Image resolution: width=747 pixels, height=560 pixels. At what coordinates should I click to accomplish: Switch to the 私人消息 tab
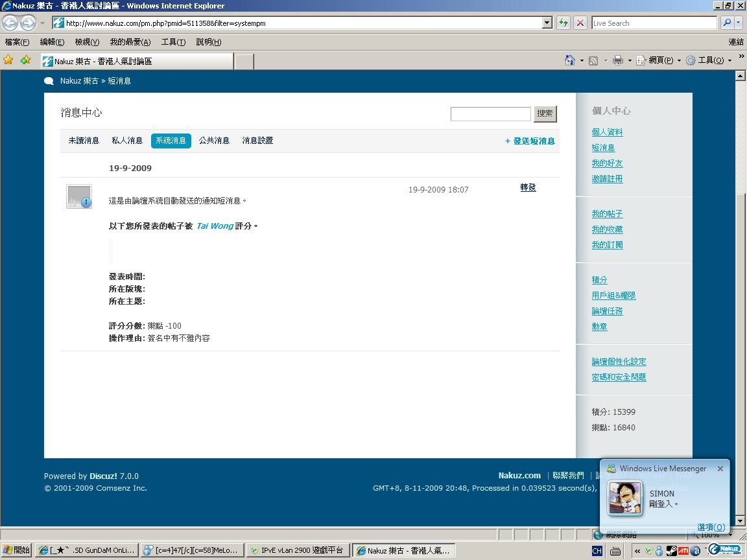point(127,141)
